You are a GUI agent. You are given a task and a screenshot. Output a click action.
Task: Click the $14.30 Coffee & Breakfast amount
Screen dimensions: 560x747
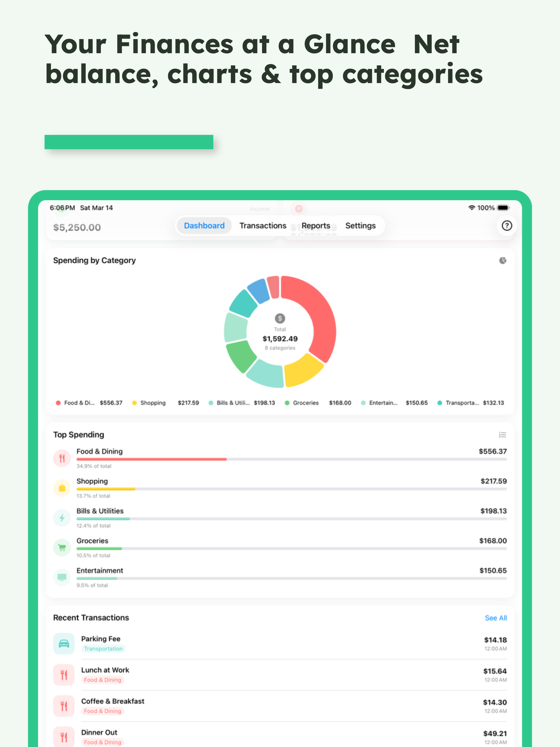point(495,702)
